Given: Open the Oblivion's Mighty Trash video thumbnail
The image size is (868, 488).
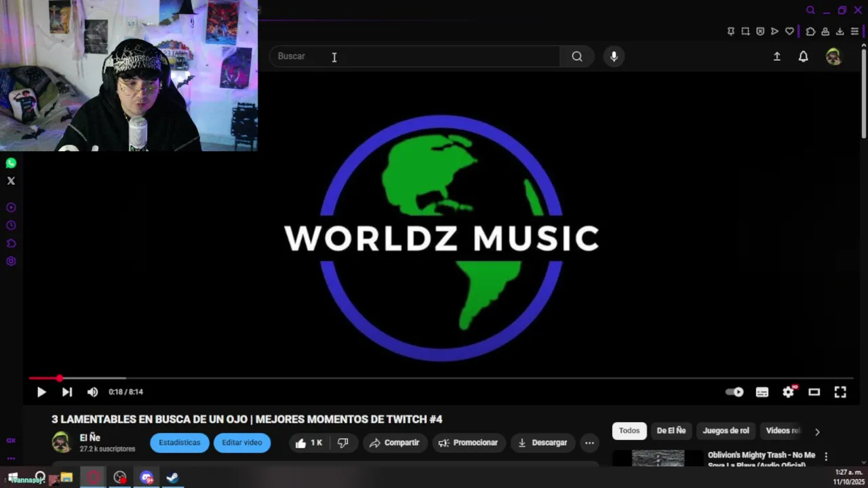Looking at the screenshot, I should click(658, 458).
